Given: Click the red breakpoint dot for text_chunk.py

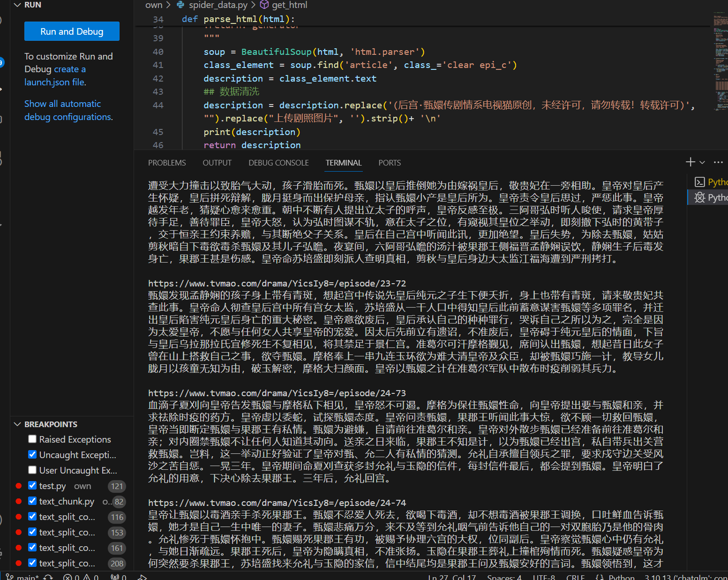Looking at the screenshot, I should pos(19,501).
